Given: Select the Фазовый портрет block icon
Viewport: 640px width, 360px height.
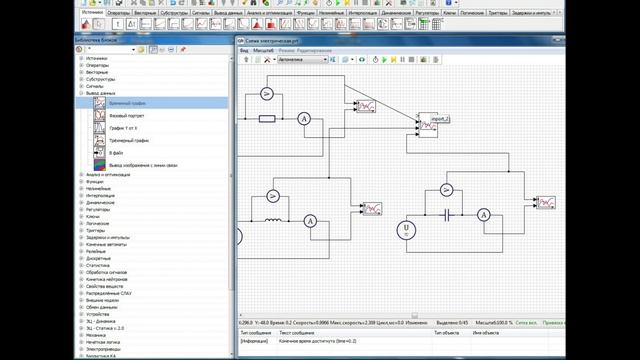Looking at the screenshot, I should 100,116.
